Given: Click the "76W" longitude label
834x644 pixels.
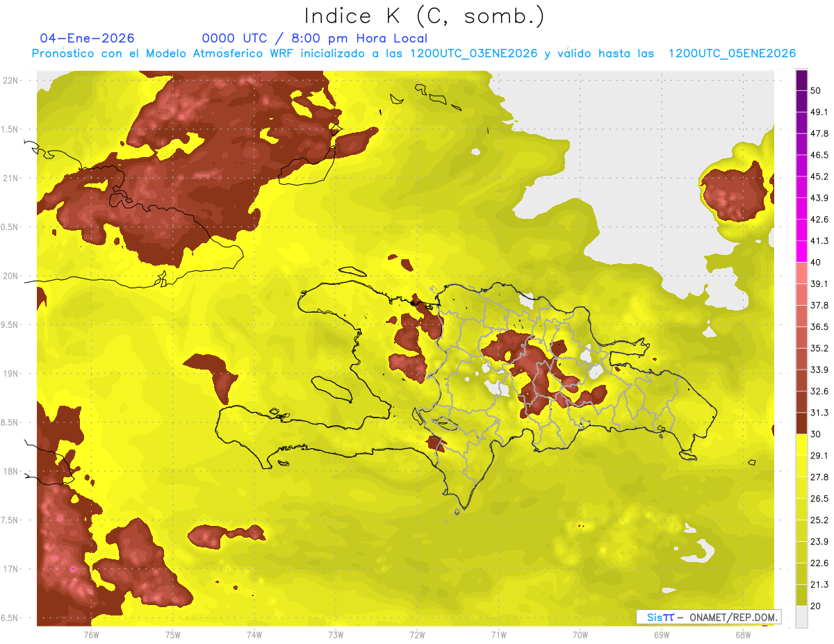Looking at the screenshot, I should click(91, 635).
